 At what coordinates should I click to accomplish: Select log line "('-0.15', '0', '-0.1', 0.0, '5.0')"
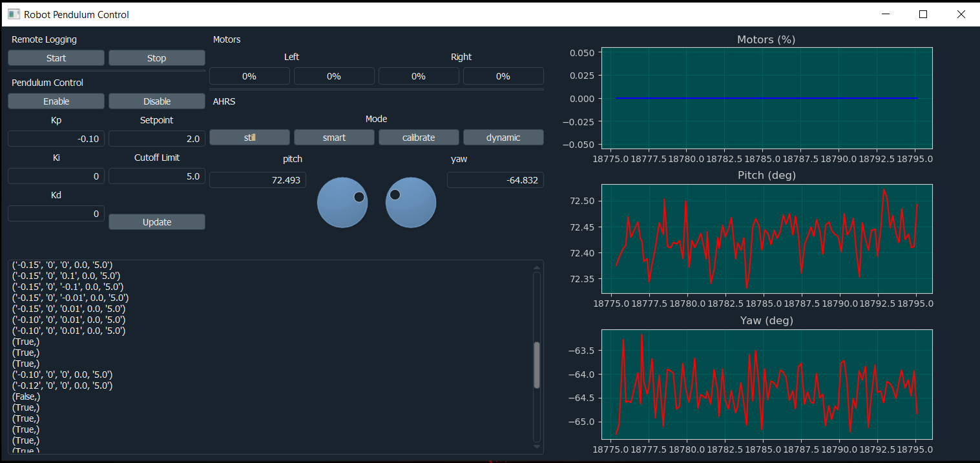pyautogui.click(x=68, y=287)
